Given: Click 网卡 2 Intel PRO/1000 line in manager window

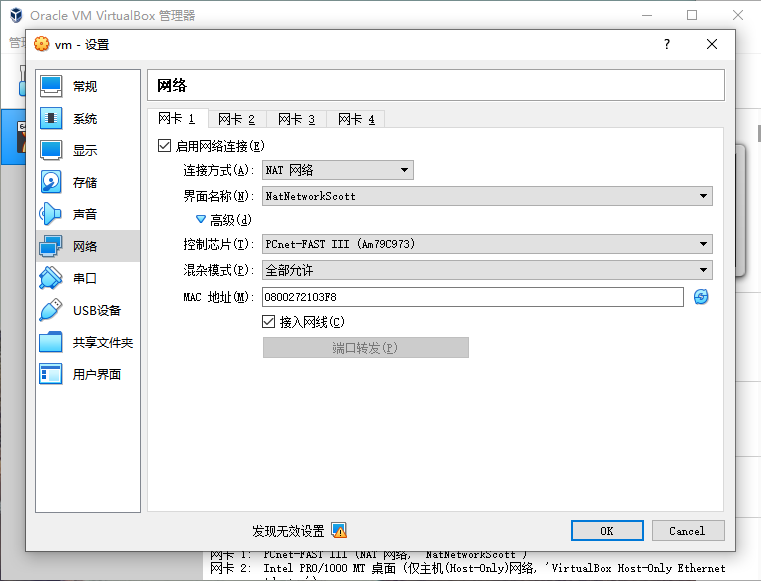Looking at the screenshot, I should coord(468,568).
